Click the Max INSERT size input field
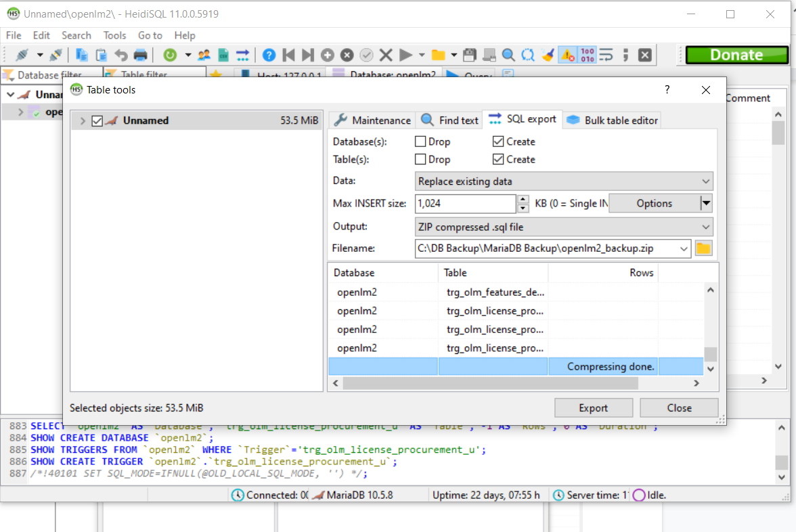 tap(465, 204)
